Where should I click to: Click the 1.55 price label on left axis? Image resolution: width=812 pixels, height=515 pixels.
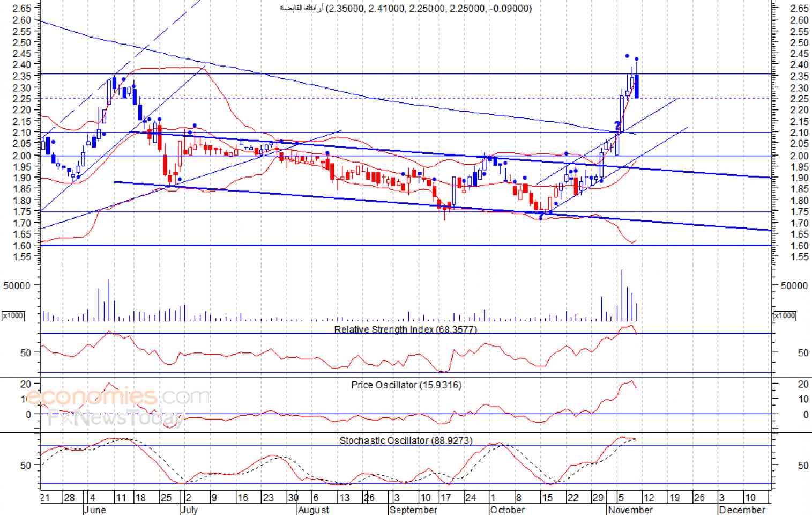[21, 257]
